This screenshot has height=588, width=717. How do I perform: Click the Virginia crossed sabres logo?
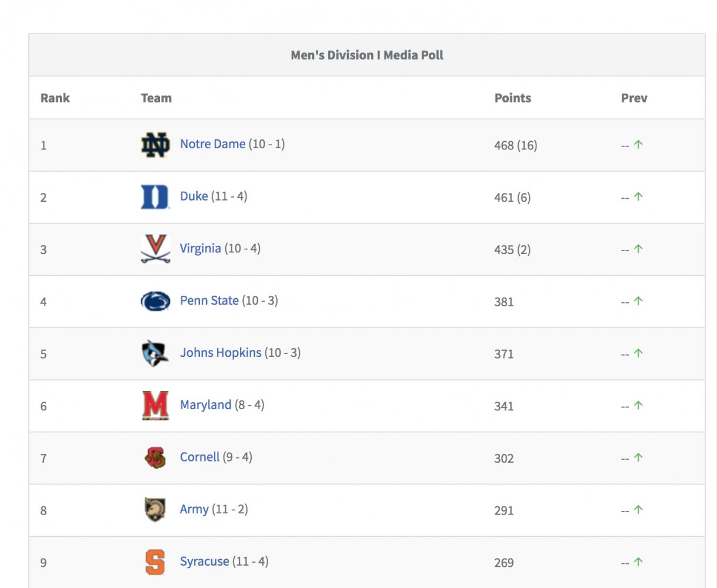155,249
